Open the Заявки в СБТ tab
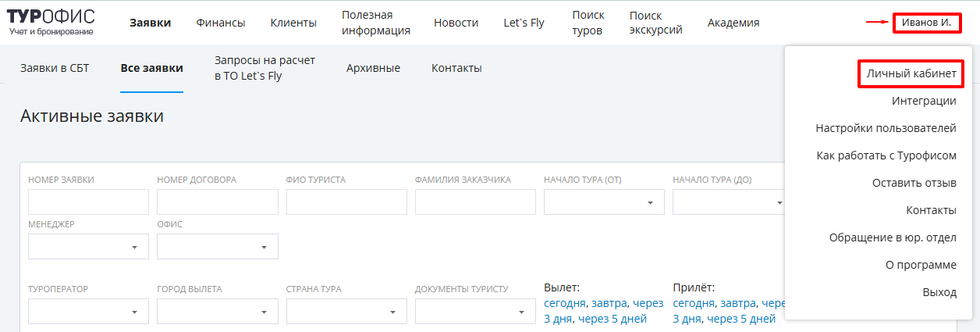The height and width of the screenshot is (332, 980). [55, 68]
